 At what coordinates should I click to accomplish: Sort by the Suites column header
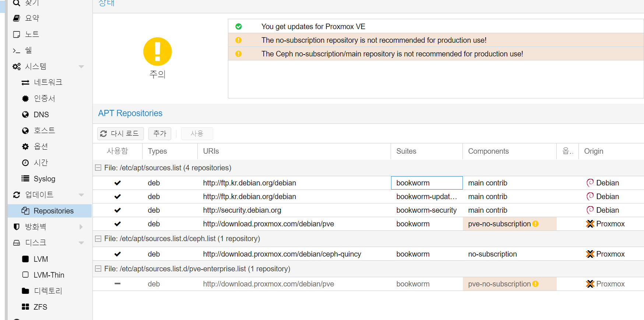coord(426,151)
